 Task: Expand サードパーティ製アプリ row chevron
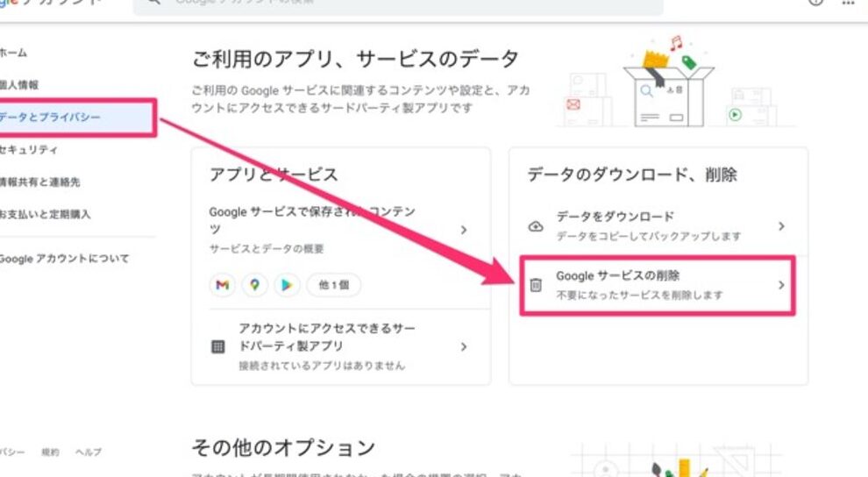tap(464, 346)
